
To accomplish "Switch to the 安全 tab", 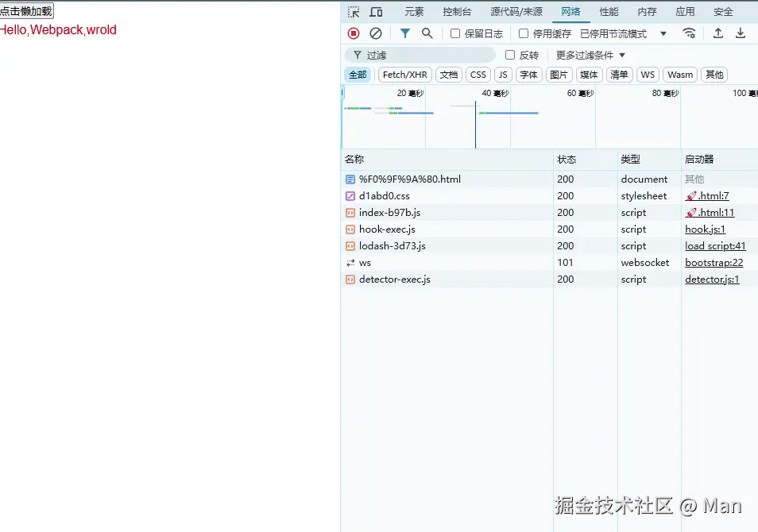I will click(724, 12).
